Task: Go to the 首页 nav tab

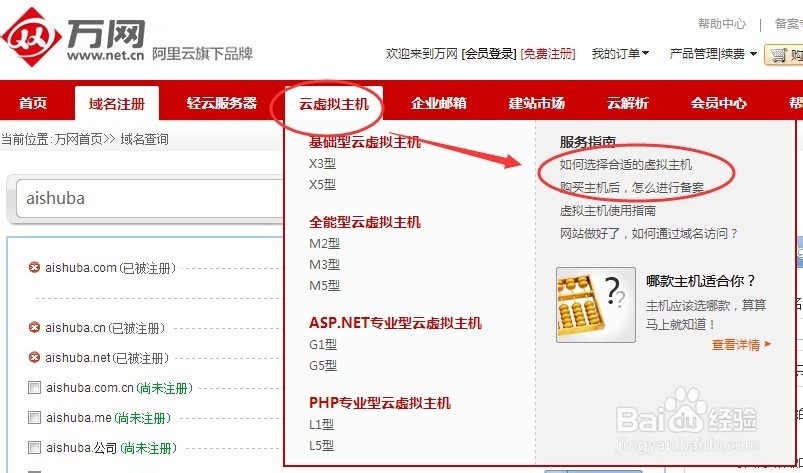Action: pos(33,103)
